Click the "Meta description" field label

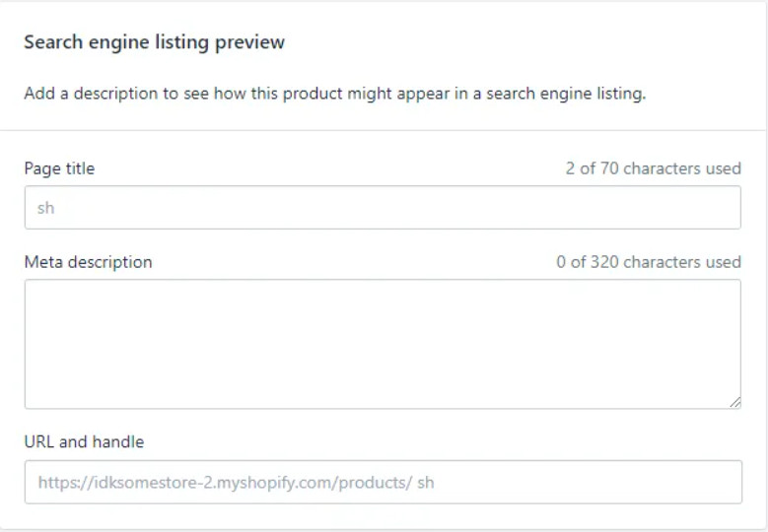pos(88,262)
